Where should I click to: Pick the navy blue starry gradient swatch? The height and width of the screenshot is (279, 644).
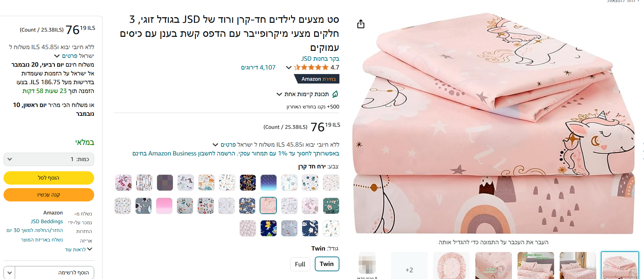pos(269,183)
